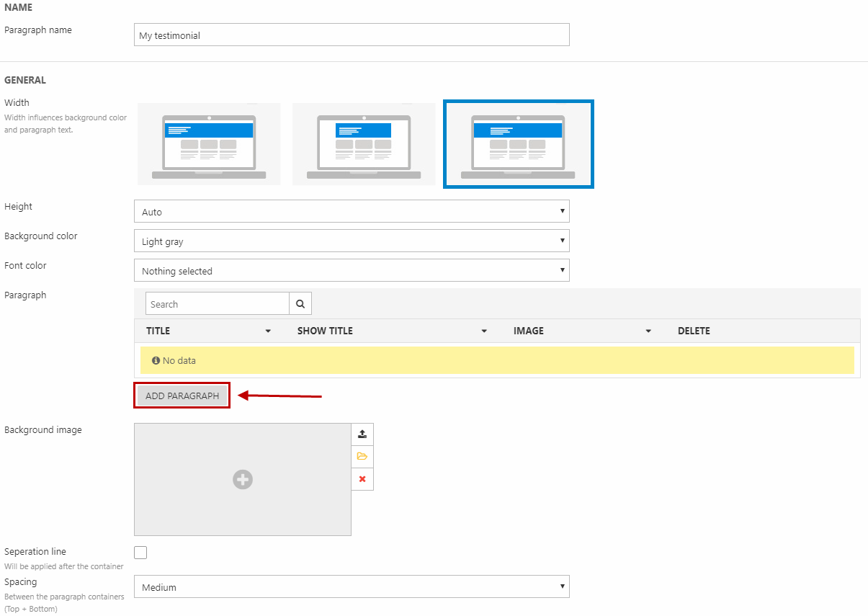The image size is (868, 616).
Task: Open the Spacing dropdown set to Medium
Action: tap(352, 587)
